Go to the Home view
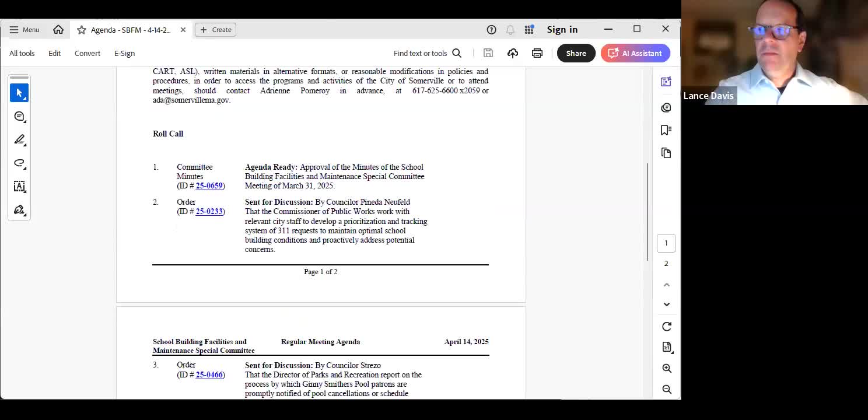The image size is (868, 420). coord(58,30)
